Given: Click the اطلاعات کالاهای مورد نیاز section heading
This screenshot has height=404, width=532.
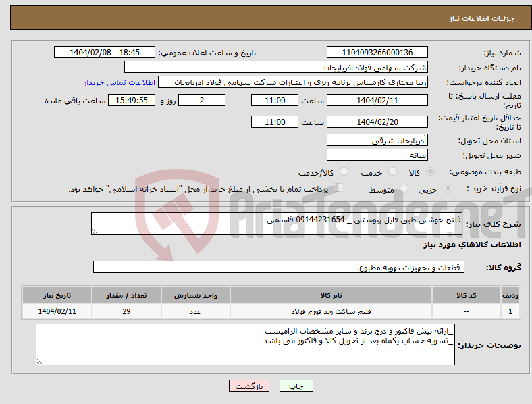Looking at the screenshot, I should point(472,245).
